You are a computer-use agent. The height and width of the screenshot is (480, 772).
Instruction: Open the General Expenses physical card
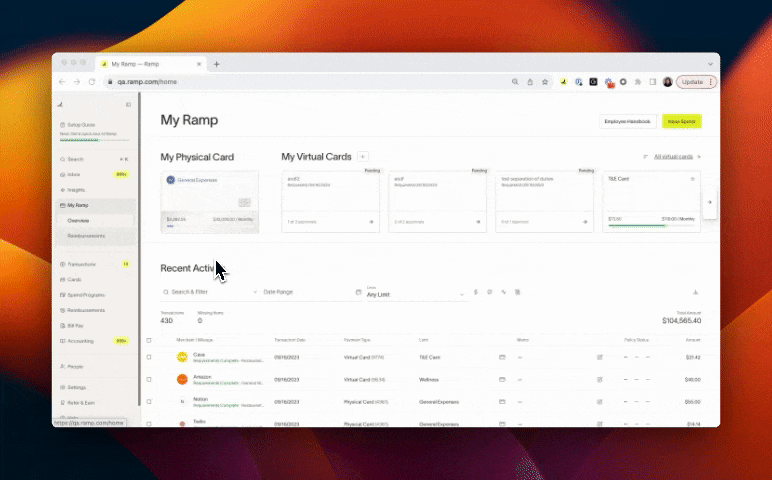click(x=210, y=202)
